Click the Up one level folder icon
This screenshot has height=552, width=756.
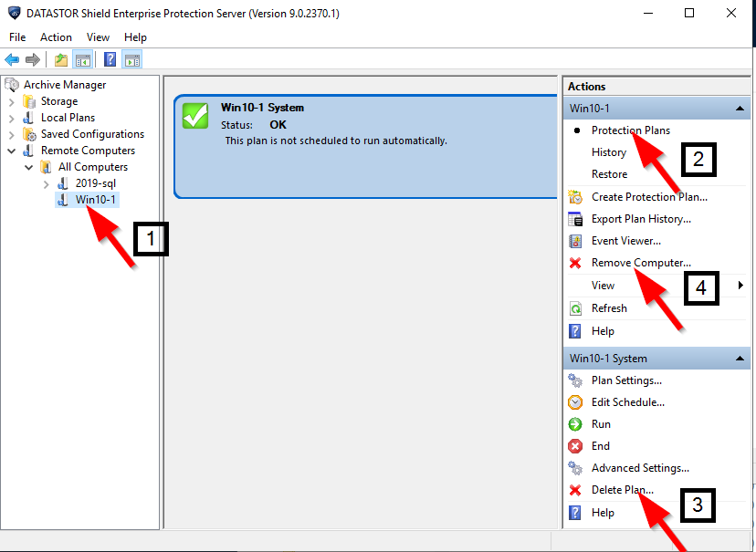point(61,59)
